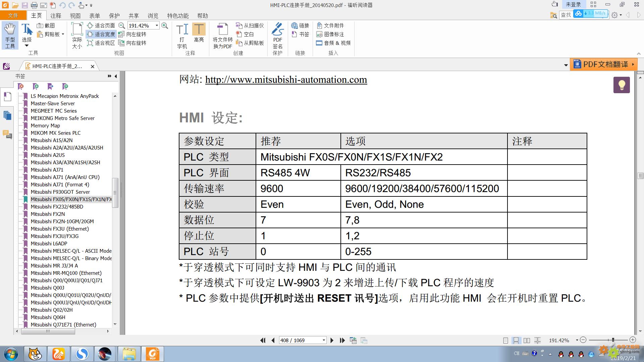The height and width of the screenshot is (362, 644).
Task: Create PDF from clipboard (从剪贴板)
Action: click(250, 43)
